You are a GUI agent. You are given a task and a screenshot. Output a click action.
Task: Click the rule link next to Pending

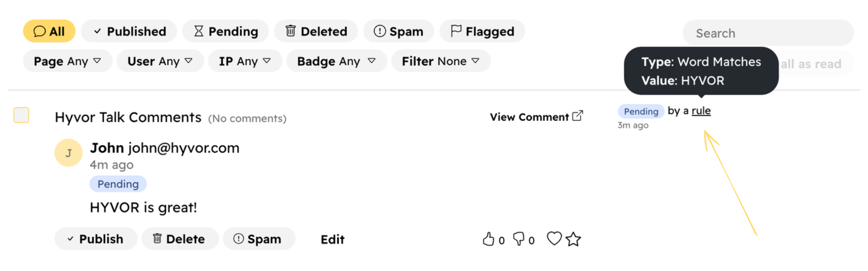point(701,111)
